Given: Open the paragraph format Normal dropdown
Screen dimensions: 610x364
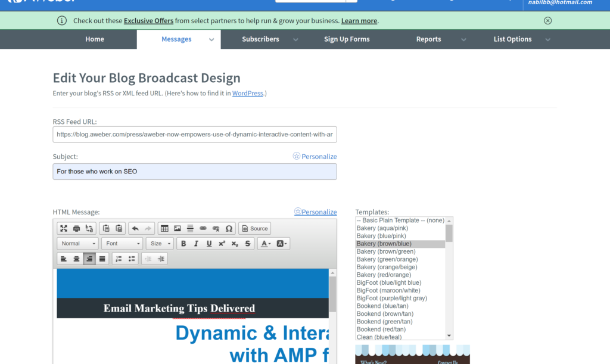Looking at the screenshot, I should tap(78, 244).
